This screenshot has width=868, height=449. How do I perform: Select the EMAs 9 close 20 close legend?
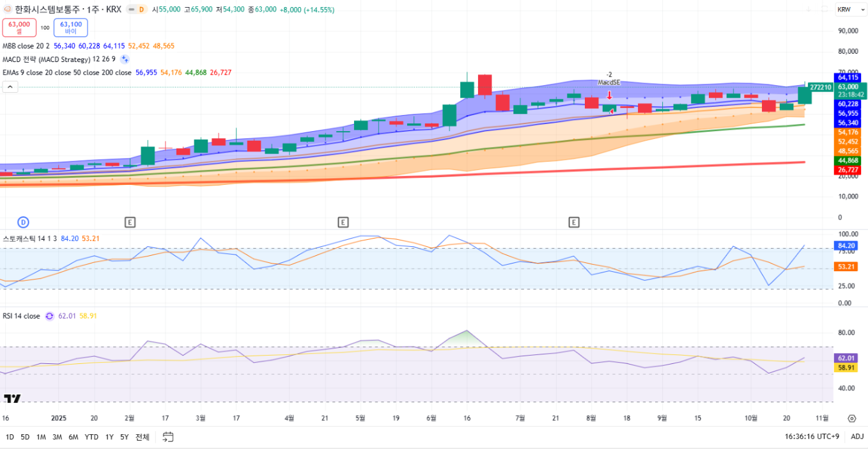pos(66,72)
